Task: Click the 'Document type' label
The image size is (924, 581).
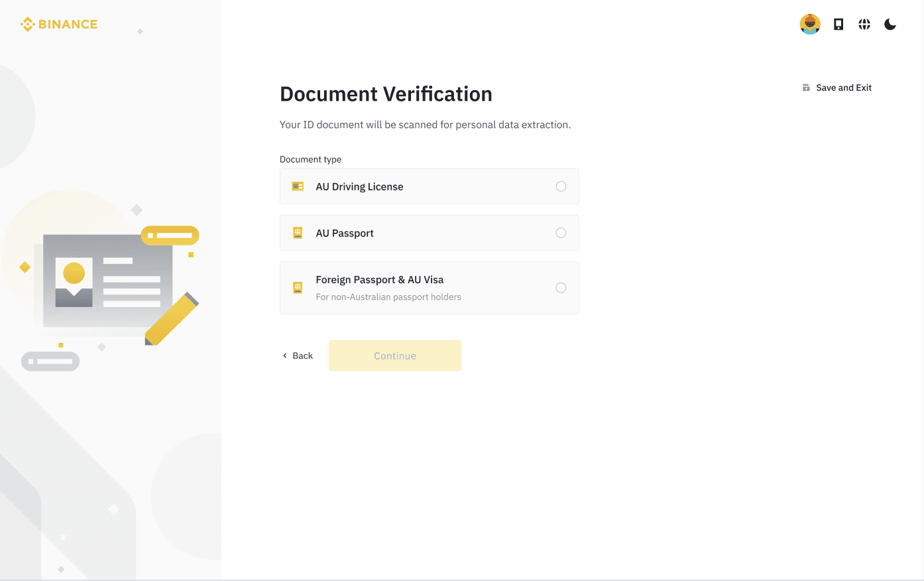Action: click(310, 159)
